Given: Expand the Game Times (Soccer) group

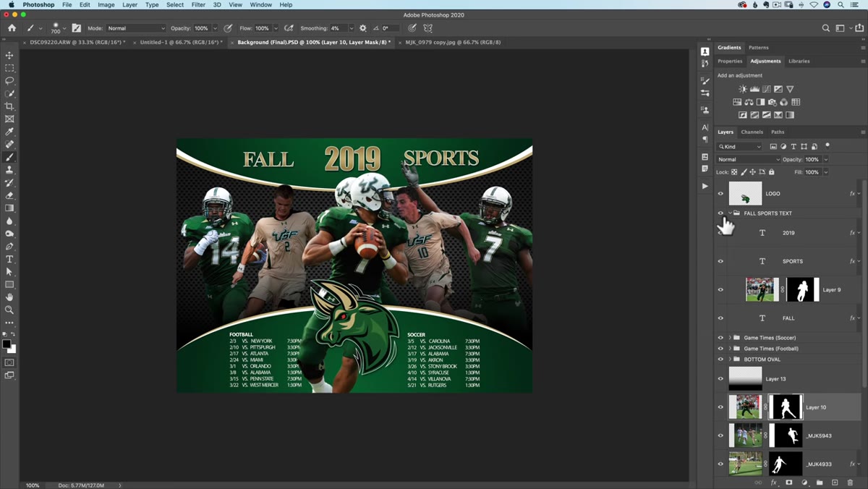Looking at the screenshot, I should point(730,338).
